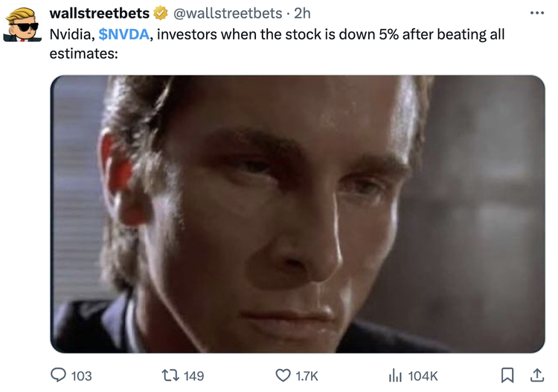The width and height of the screenshot is (558, 392).
Task: Open the three-dot more options menu
Action: [x=537, y=13]
